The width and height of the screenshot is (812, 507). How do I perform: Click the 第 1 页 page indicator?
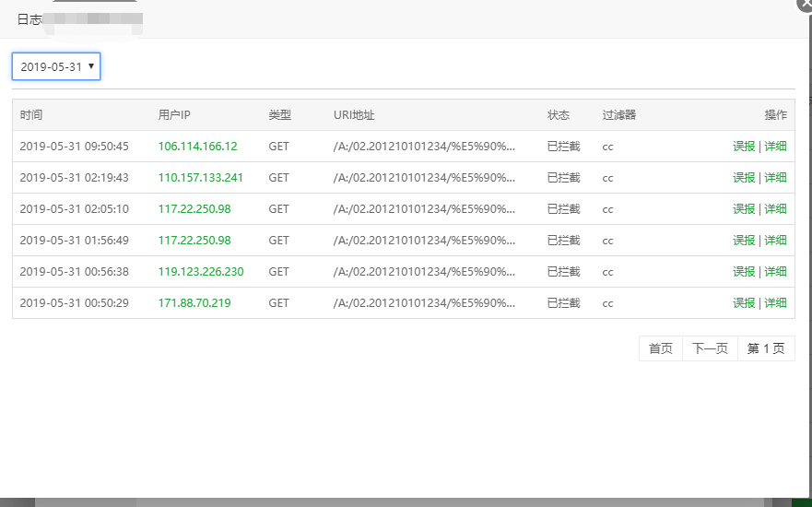click(766, 348)
